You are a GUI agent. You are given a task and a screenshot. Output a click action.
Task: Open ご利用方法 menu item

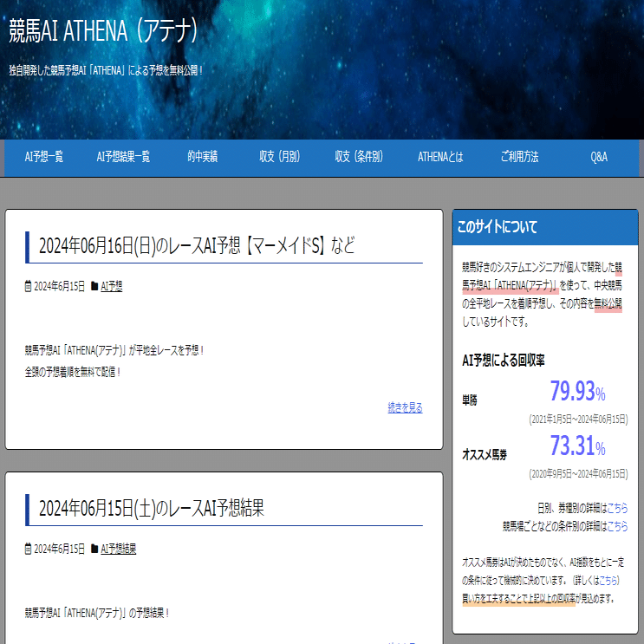(x=519, y=157)
